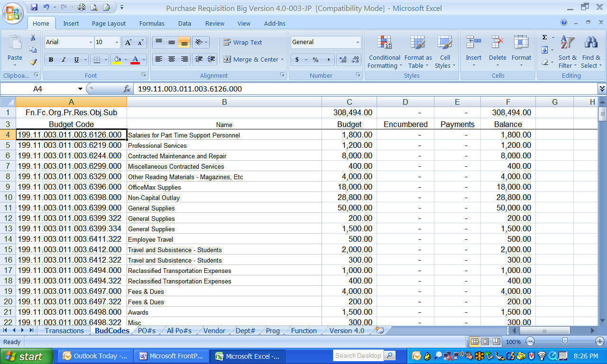The width and height of the screenshot is (607, 364).
Task: Insert new worksheet tab icon
Action: pyautogui.click(x=379, y=330)
